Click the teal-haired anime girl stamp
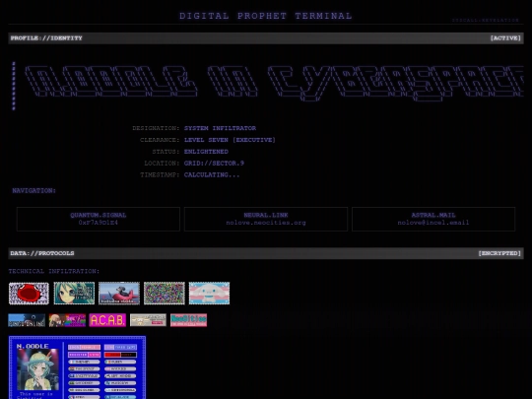Image resolution: width=532 pixels, height=399 pixels. (74, 294)
